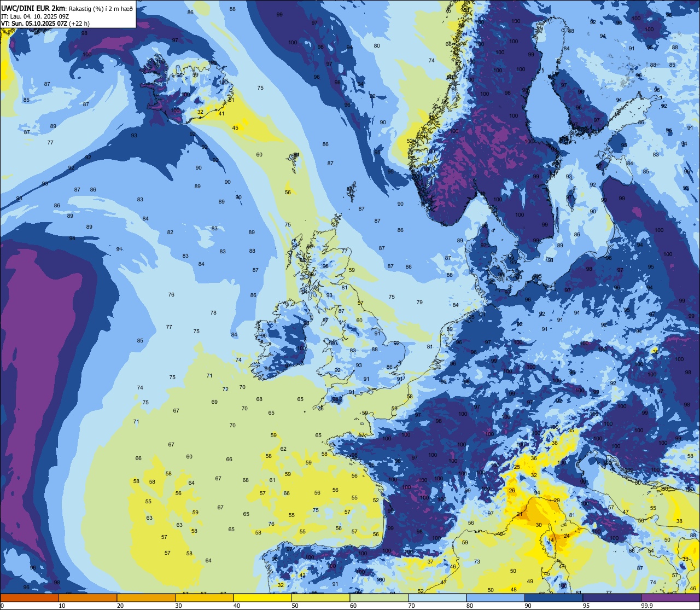Click the legend tick label 95
Image resolution: width=700 pixels, height=610 pixels.
click(586, 606)
